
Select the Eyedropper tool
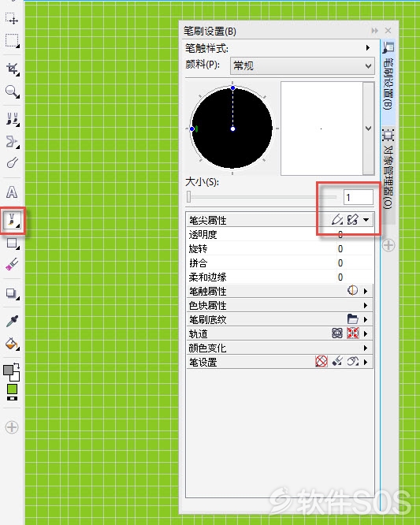[12, 322]
